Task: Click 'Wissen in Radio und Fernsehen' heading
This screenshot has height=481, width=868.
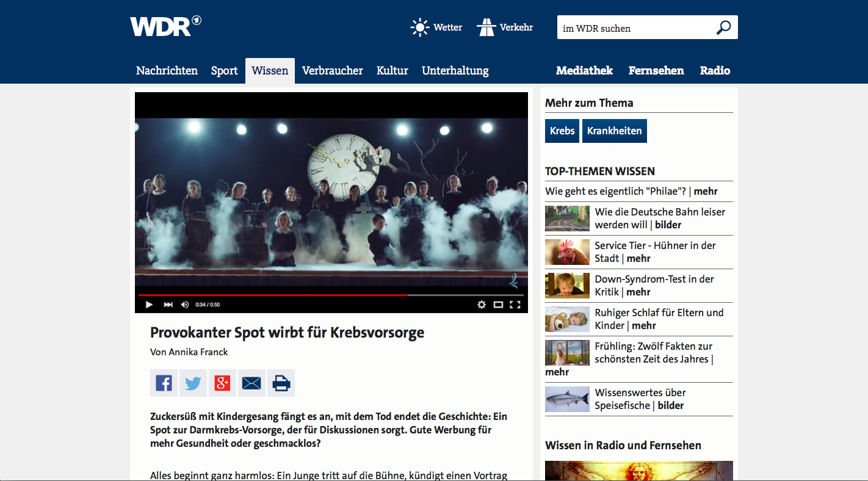Action: coord(623,446)
